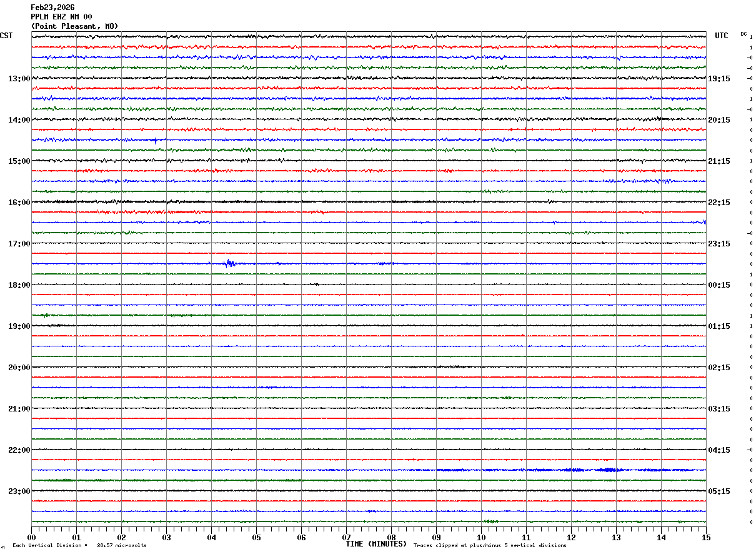
Task: Click the 22:00 CST time label
Action: (19, 450)
